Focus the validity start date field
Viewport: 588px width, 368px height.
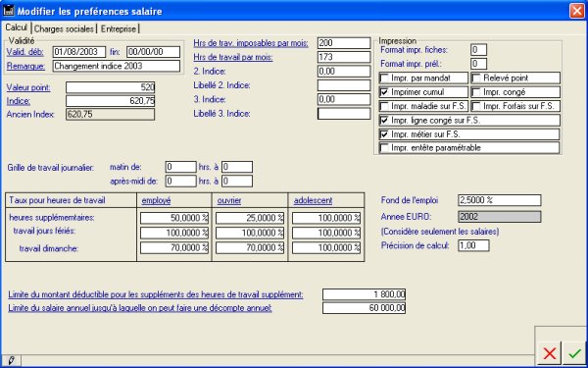(x=79, y=52)
